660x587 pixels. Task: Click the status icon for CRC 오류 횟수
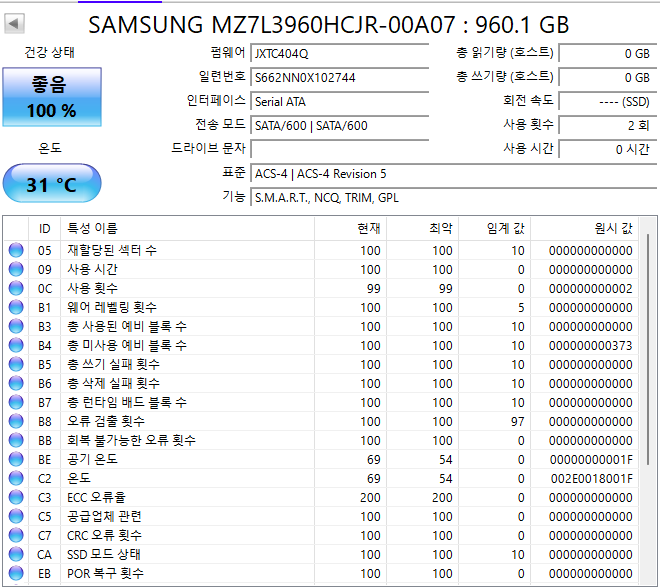(x=16, y=535)
